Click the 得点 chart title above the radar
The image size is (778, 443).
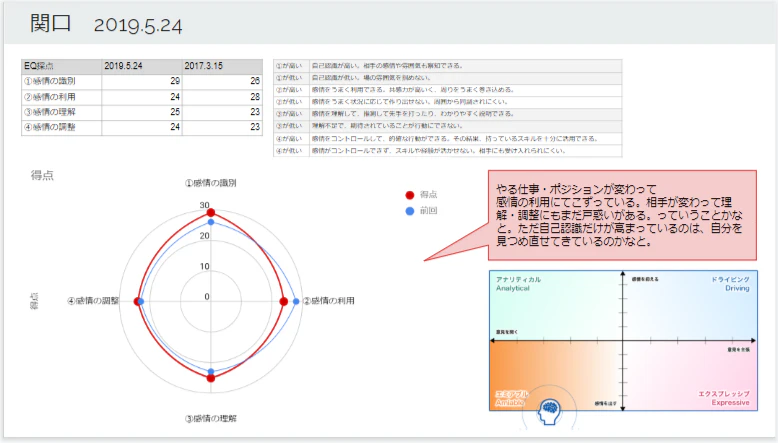(42, 175)
